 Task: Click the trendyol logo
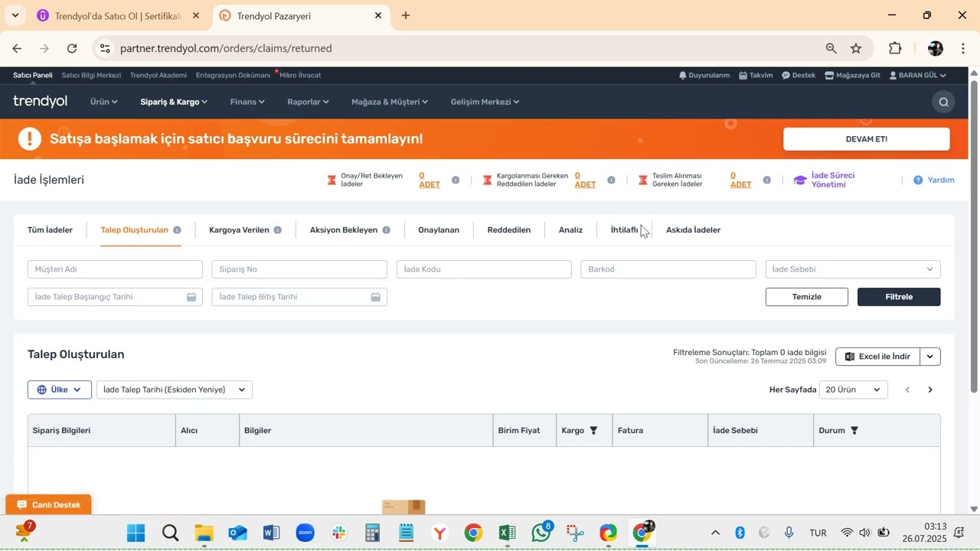pyautogui.click(x=41, y=101)
